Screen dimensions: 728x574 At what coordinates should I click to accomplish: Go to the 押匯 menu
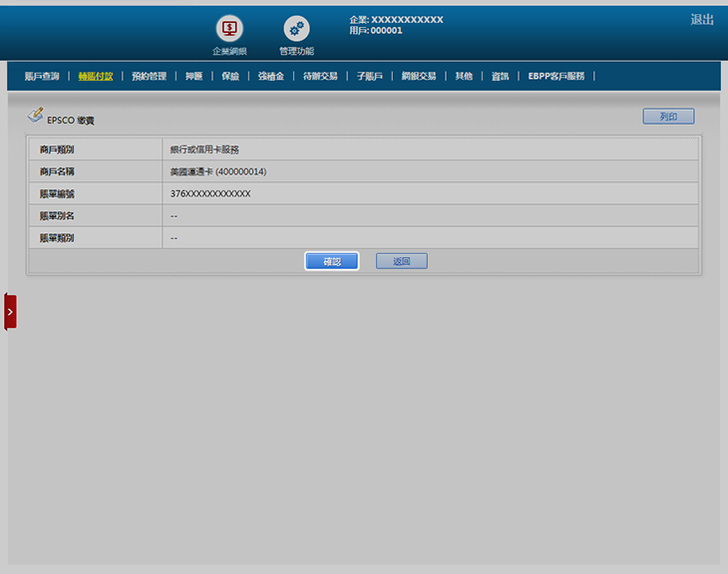point(193,76)
